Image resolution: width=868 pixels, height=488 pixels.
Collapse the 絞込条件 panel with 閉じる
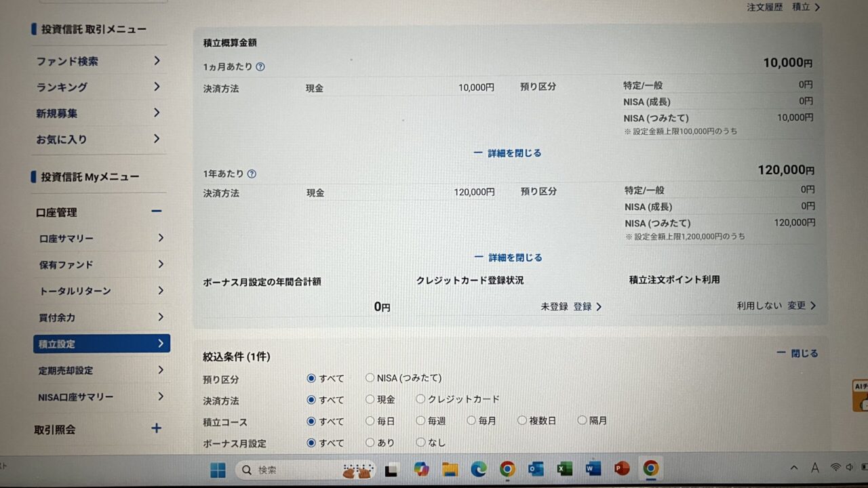(797, 353)
